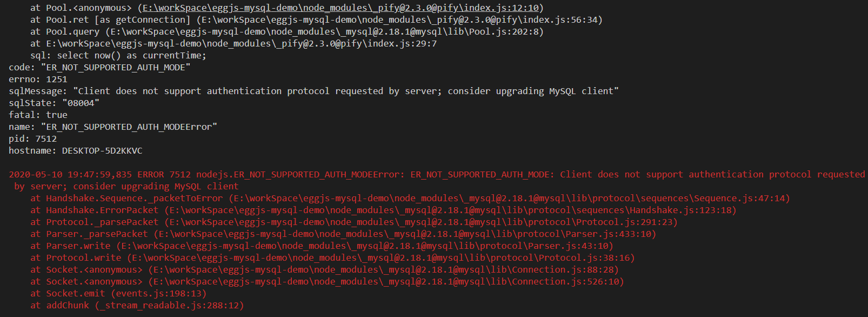868x317 pixels.
Task: Open the events.js:198:13 reference
Action: pos(158,294)
